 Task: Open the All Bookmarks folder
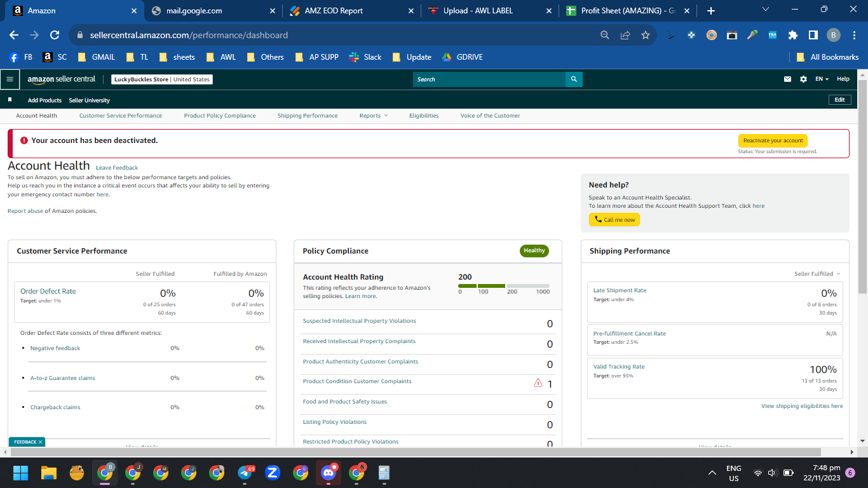pyautogui.click(x=828, y=57)
